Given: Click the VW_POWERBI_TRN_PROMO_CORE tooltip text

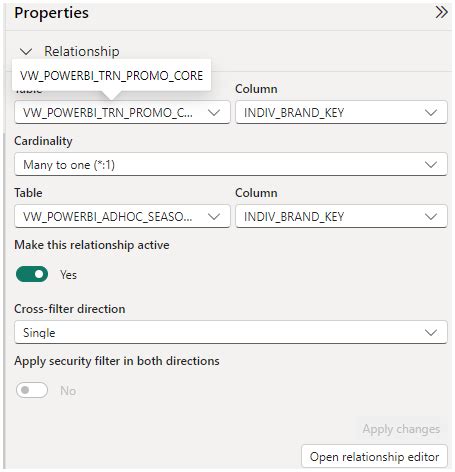Looking at the screenshot, I should (111, 76).
